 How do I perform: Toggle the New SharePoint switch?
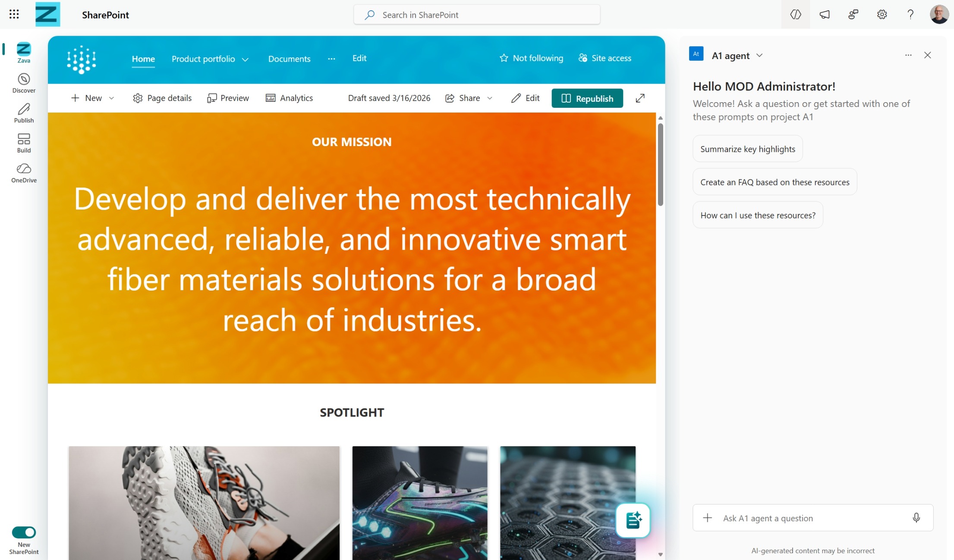pos(24,532)
